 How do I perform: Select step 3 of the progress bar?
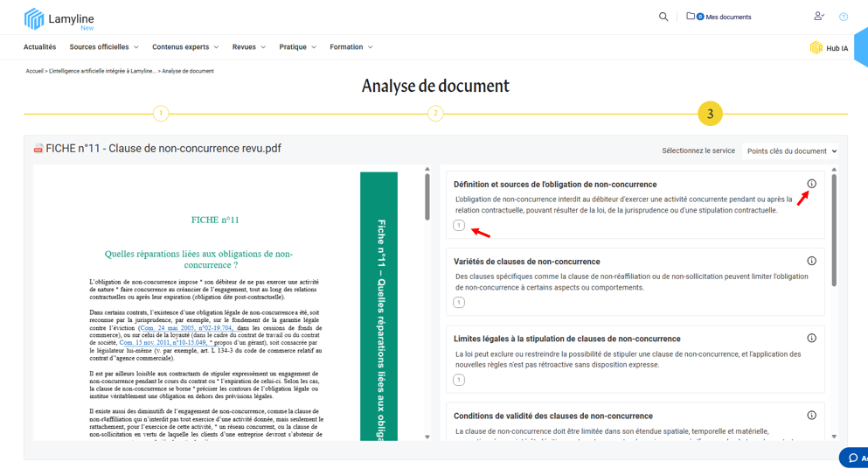(x=710, y=114)
